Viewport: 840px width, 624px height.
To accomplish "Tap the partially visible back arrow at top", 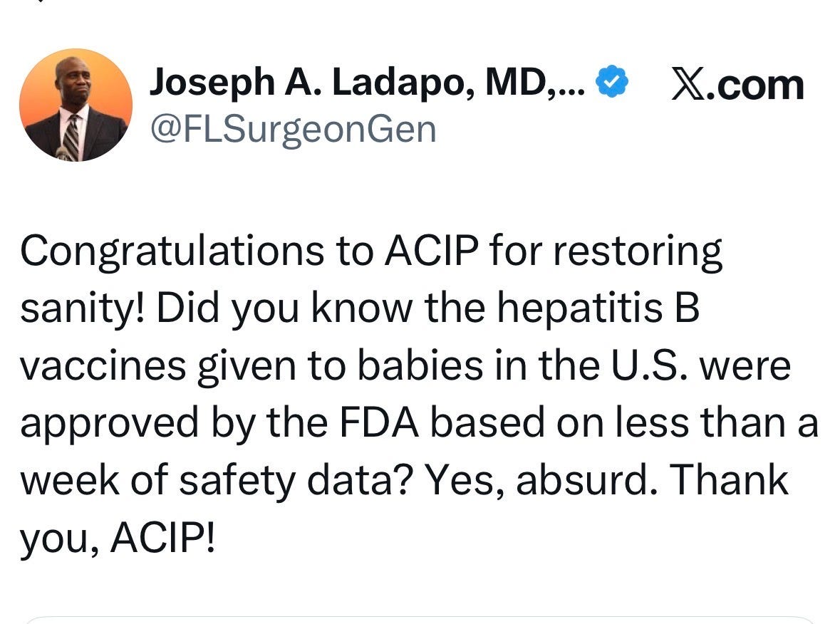I will [40, 1].
